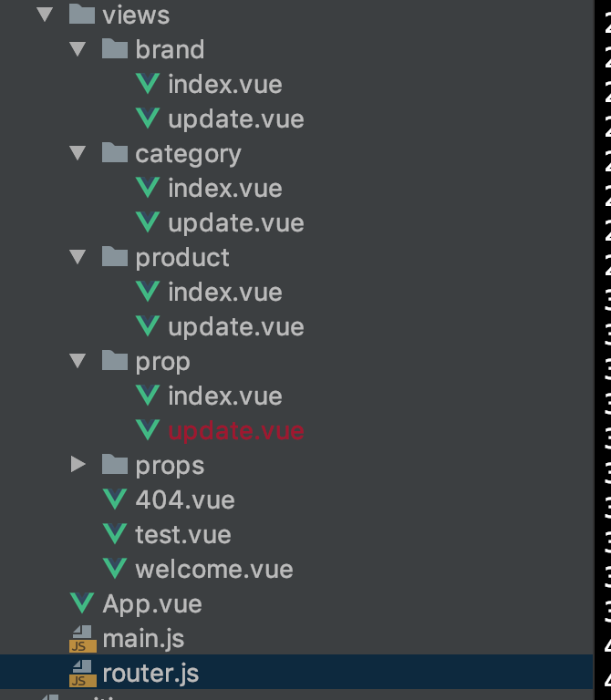Click the brand folder icon
The height and width of the screenshot is (700, 611).
pos(115,49)
